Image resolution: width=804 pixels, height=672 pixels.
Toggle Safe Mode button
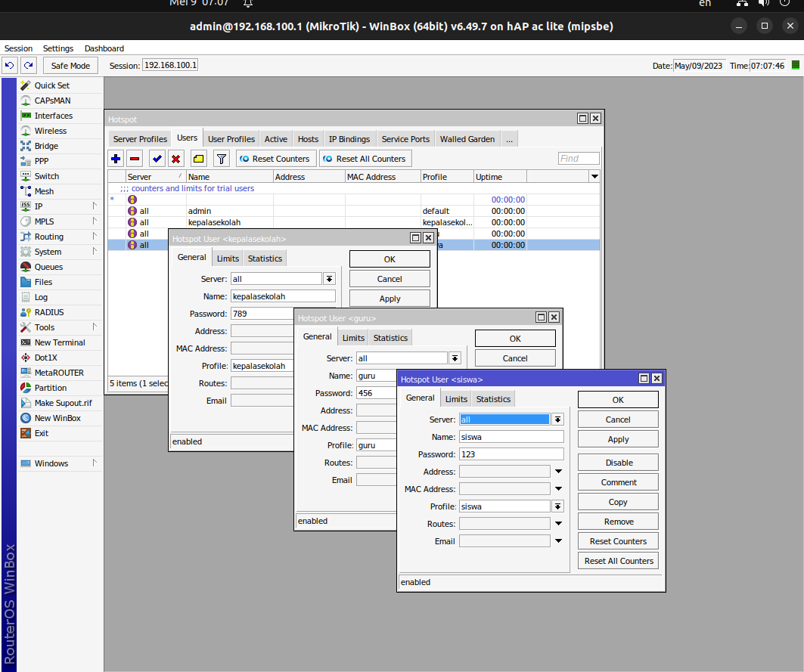pos(70,66)
